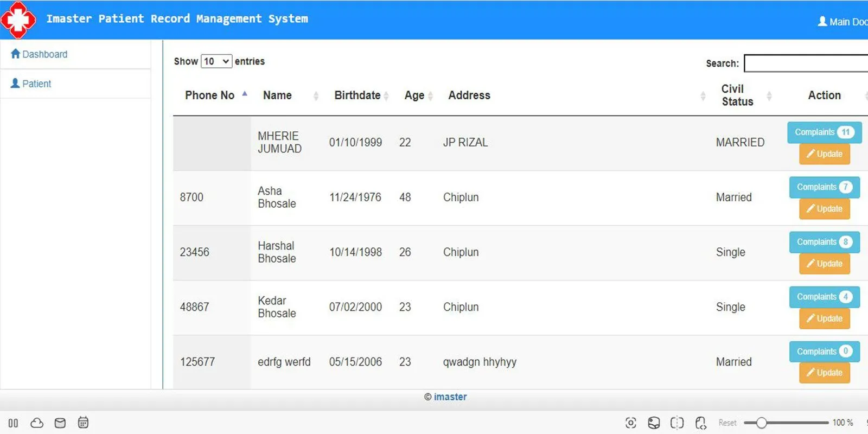Open Patient page in the sidebar
Image resolution: width=868 pixels, height=434 pixels.
click(36, 84)
